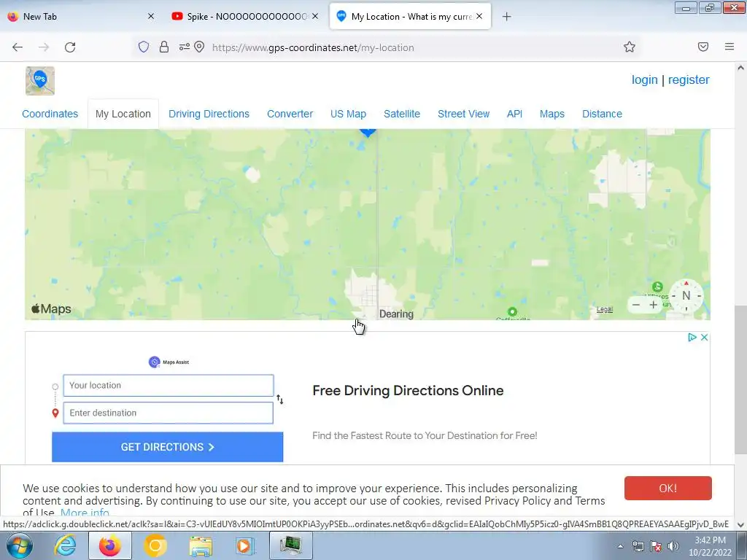This screenshot has width=747, height=560.
Task: Open the Action Center flag tray icon
Action: [656, 546]
